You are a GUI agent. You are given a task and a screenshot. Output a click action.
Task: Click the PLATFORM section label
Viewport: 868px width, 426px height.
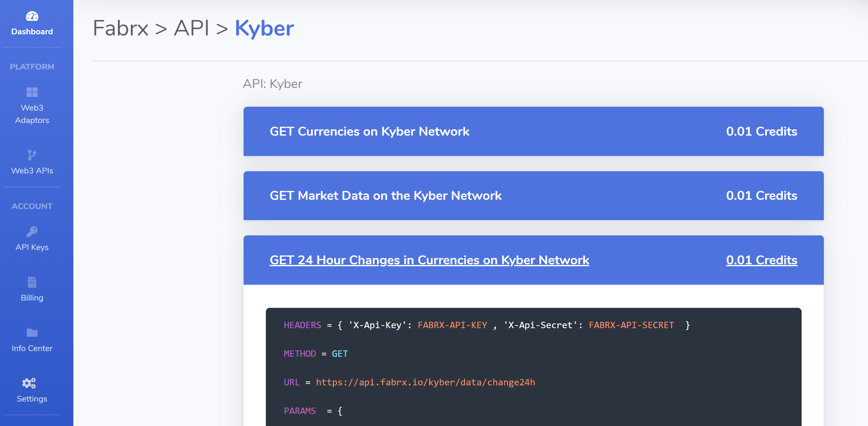pos(32,67)
